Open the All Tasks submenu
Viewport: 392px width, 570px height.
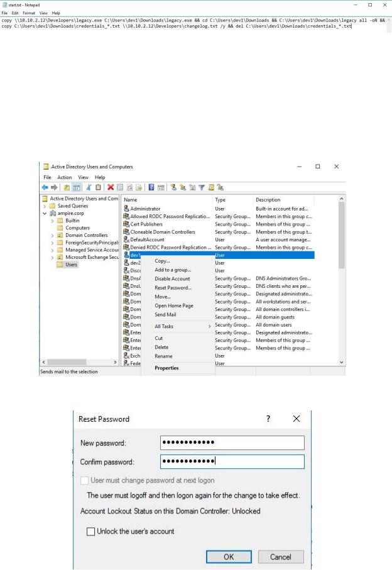pyautogui.click(x=178, y=326)
